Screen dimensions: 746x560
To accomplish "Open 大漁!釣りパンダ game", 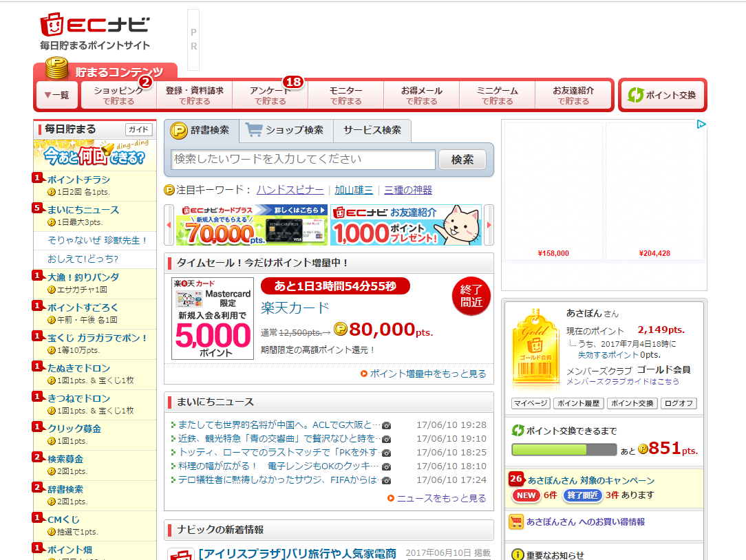I will tap(83, 277).
